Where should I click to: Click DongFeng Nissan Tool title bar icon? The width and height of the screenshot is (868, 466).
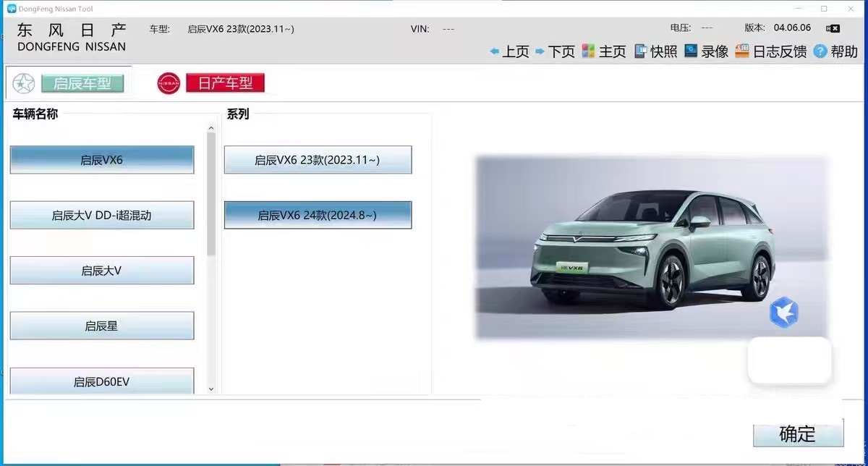(x=12, y=9)
